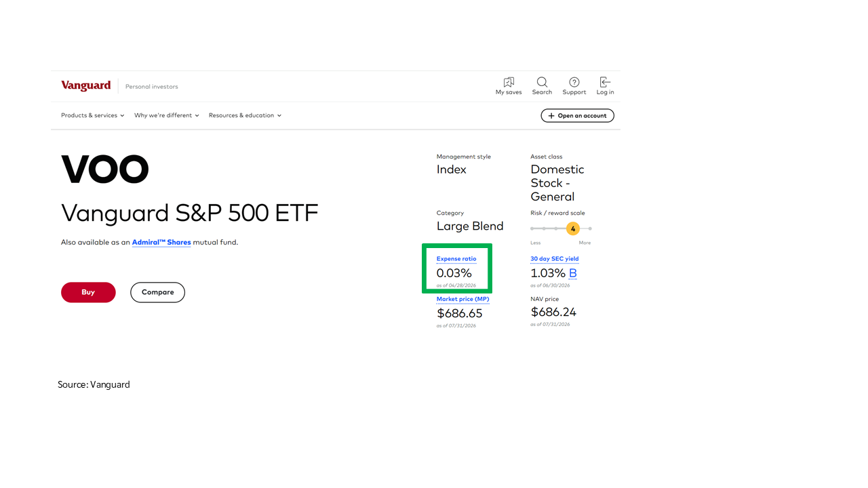The height and width of the screenshot is (488, 868).
Task: Expand the Why we're different menu
Action: click(167, 115)
